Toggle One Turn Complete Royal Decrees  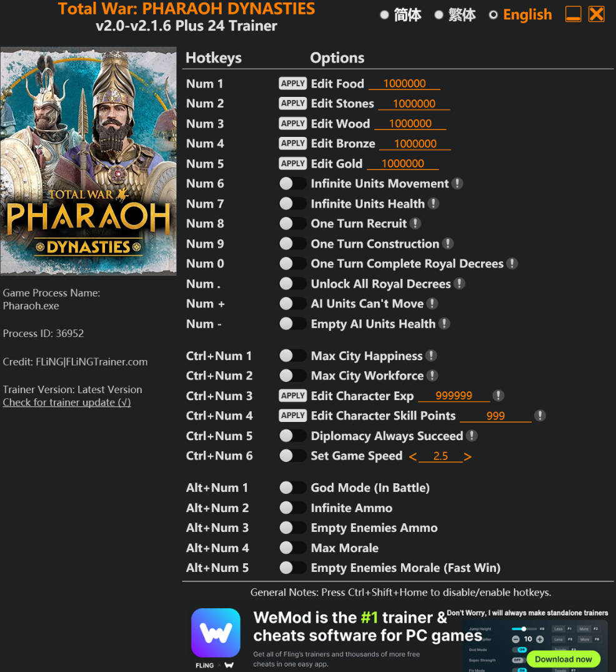click(x=292, y=264)
